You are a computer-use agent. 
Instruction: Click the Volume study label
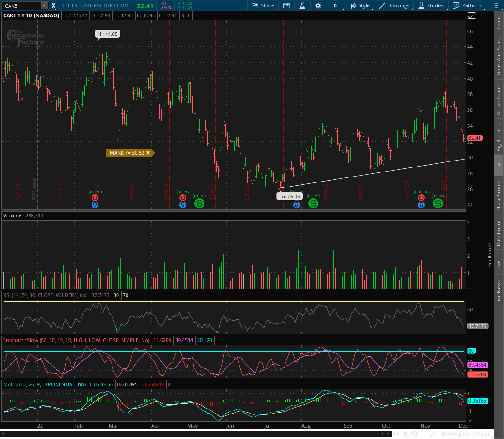click(x=12, y=216)
